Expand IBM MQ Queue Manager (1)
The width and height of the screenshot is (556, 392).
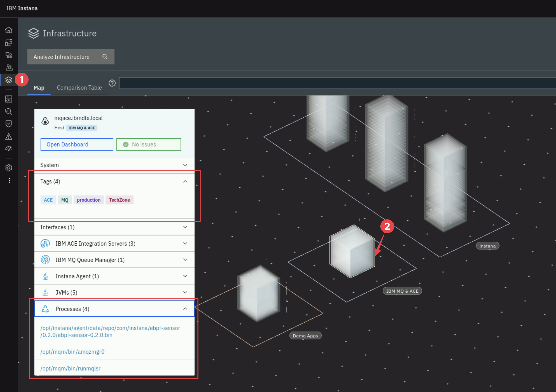tap(114, 260)
